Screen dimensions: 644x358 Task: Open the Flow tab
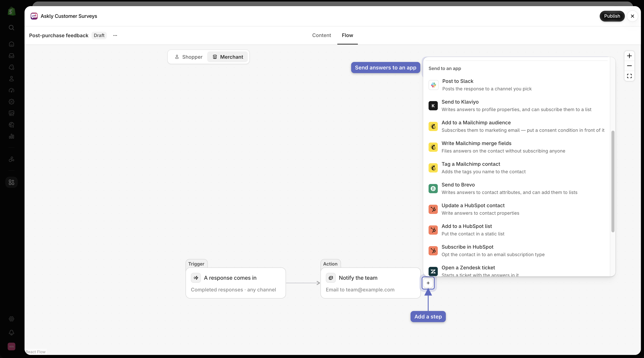coord(347,35)
